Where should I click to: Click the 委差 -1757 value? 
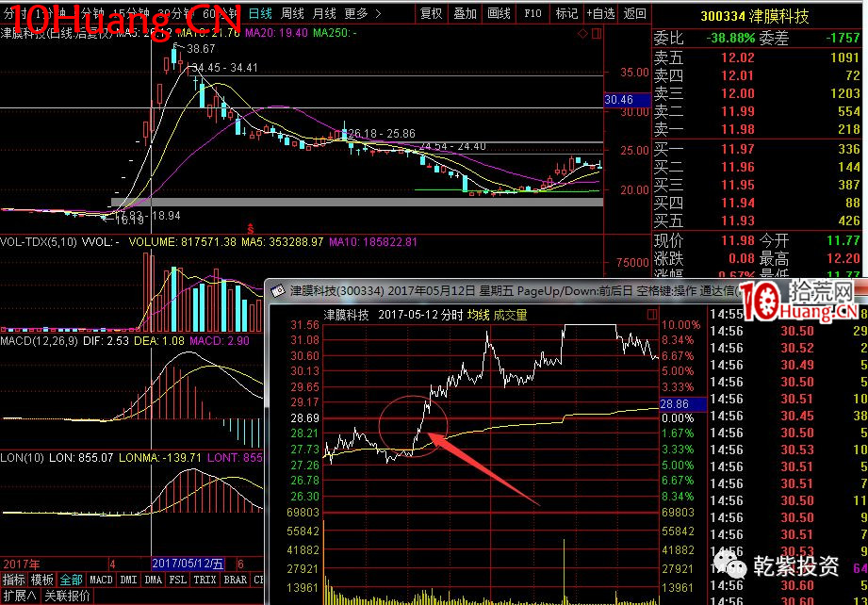point(843,38)
